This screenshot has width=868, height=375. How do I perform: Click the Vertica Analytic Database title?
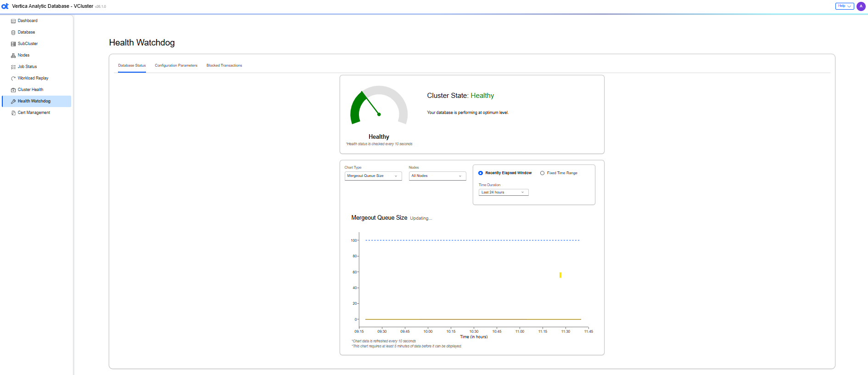click(x=53, y=6)
